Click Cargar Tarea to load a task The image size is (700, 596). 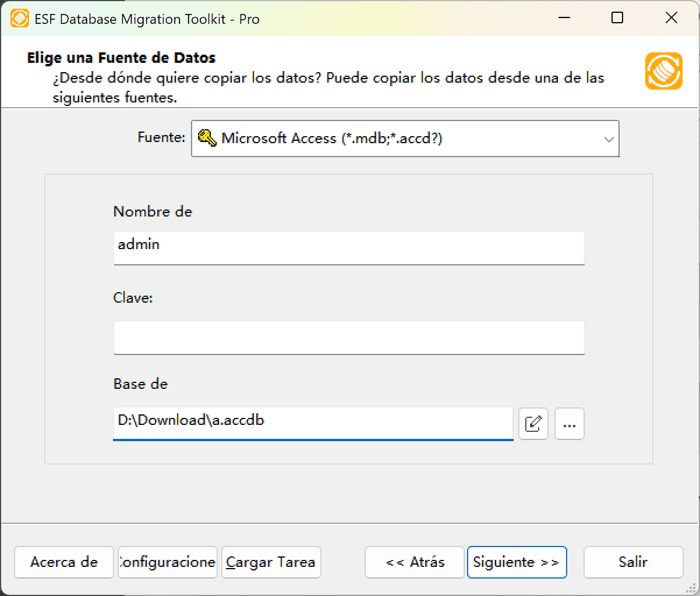click(270, 562)
